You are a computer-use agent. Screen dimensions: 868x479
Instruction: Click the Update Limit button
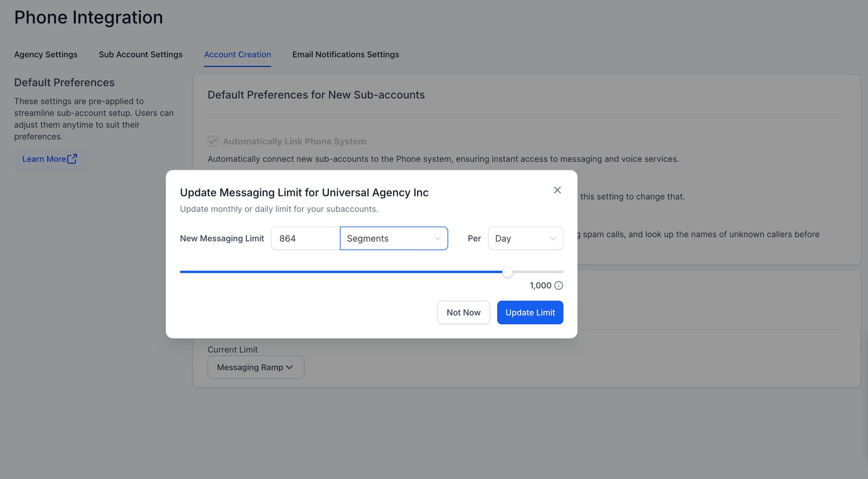(530, 313)
